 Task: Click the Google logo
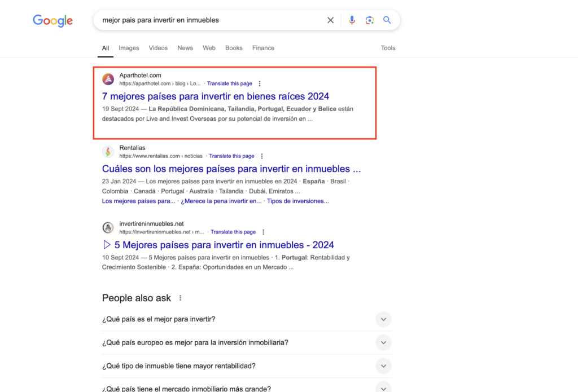pos(52,21)
